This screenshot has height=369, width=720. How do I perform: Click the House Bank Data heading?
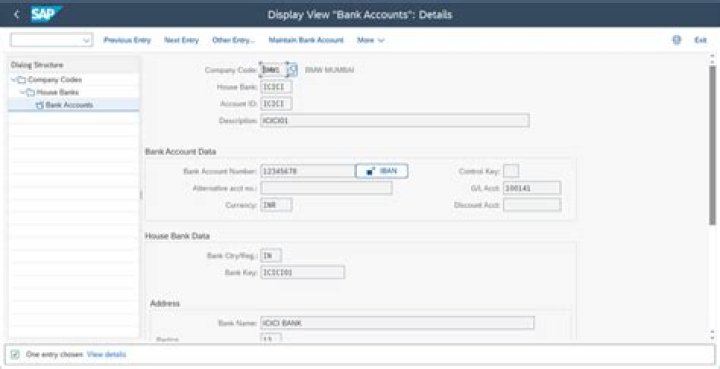(x=177, y=236)
